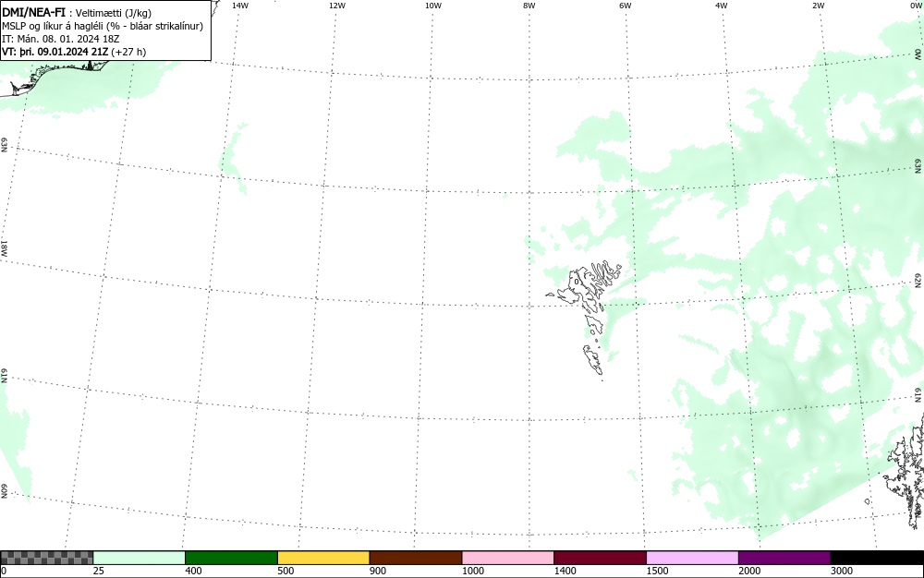Click the 4W longitude label
This screenshot has width=924, height=578.
coord(722,6)
